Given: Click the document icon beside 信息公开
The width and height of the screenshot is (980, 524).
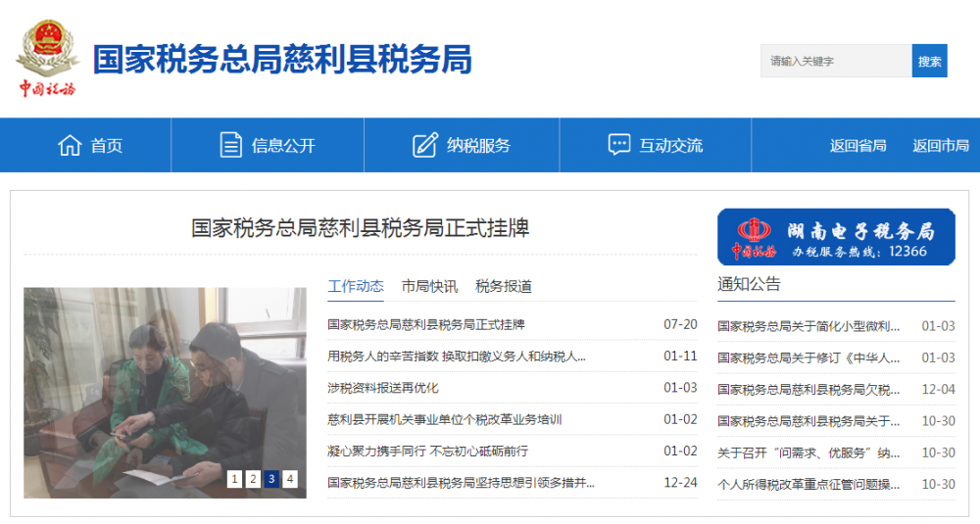Looking at the screenshot, I should (230, 145).
